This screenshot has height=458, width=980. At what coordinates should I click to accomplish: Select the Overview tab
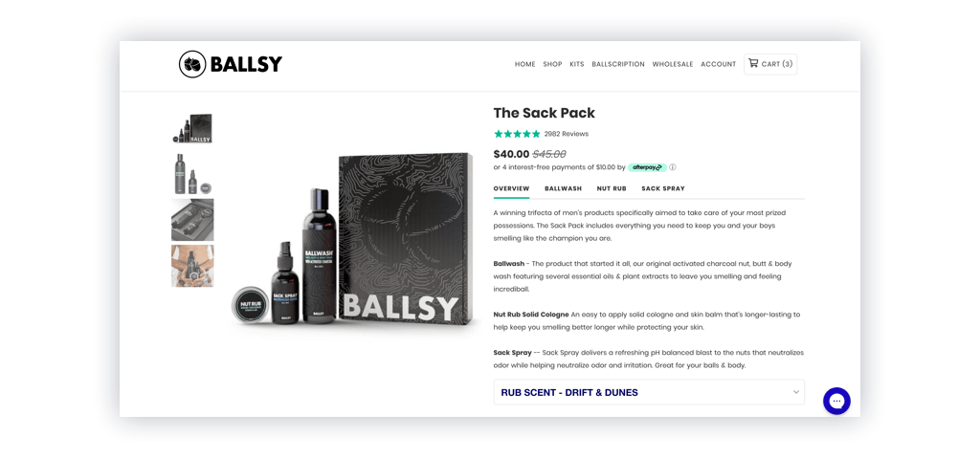(511, 188)
